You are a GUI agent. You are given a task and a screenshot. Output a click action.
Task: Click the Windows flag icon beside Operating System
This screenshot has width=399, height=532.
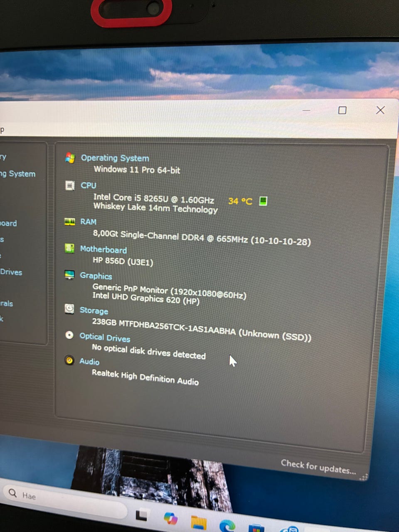[x=70, y=158]
